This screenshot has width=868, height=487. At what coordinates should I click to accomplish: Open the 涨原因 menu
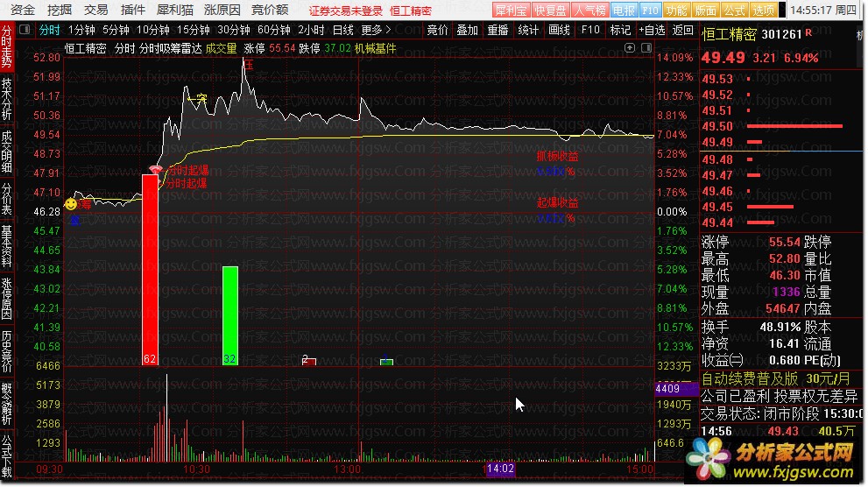coord(222,10)
